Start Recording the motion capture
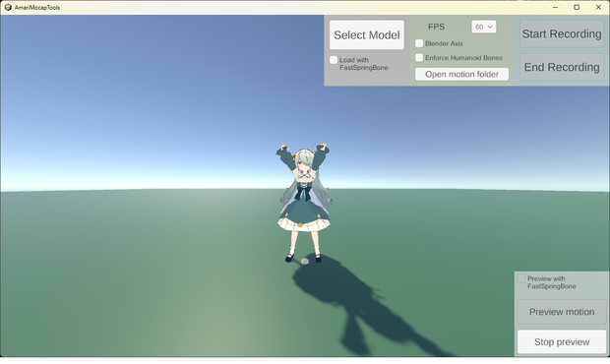The image size is (610, 364). click(x=562, y=34)
